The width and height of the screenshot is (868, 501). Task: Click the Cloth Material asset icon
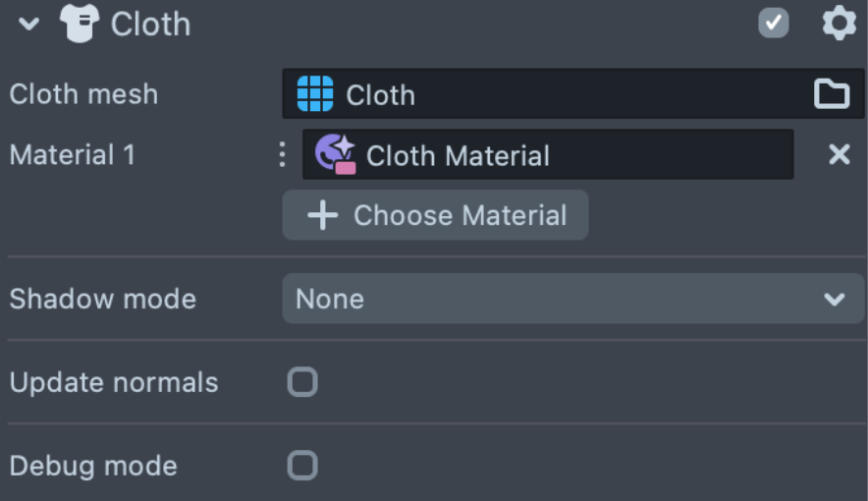(x=335, y=155)
